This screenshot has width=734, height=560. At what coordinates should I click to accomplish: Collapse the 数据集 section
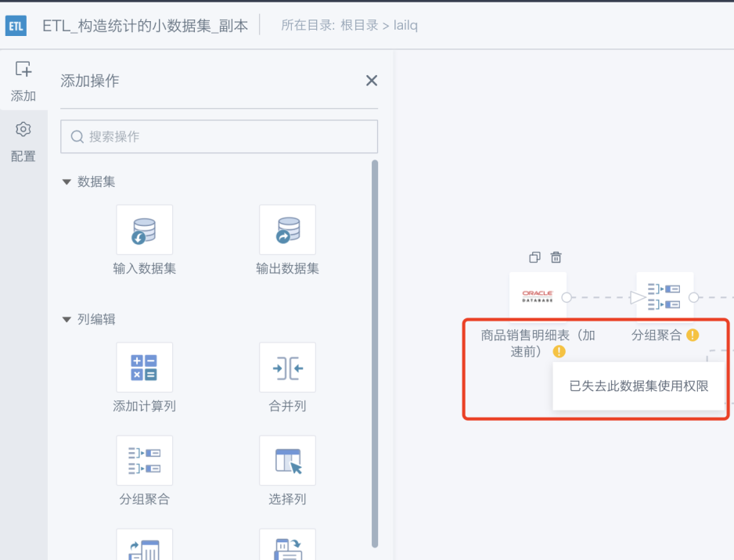click(x=67, y=181)
